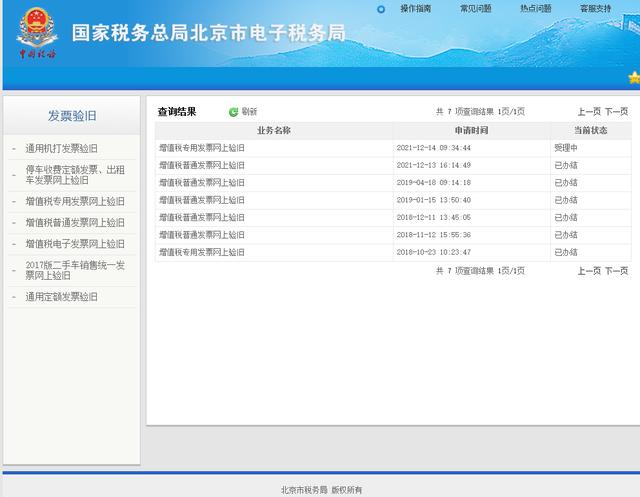Select 增值税普通发票网上验旧 in the sidebar
Screen dimensions: 640x497
click(x=75, y=222)
